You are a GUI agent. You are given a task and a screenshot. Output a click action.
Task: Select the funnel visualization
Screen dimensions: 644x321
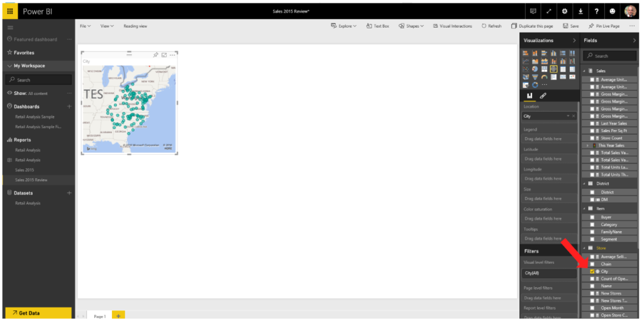tap(535, 77)
